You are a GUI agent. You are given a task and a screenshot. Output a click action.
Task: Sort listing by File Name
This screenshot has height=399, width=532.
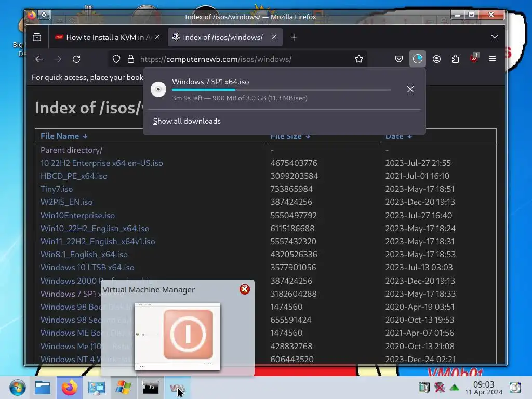(x=64, y=136)
